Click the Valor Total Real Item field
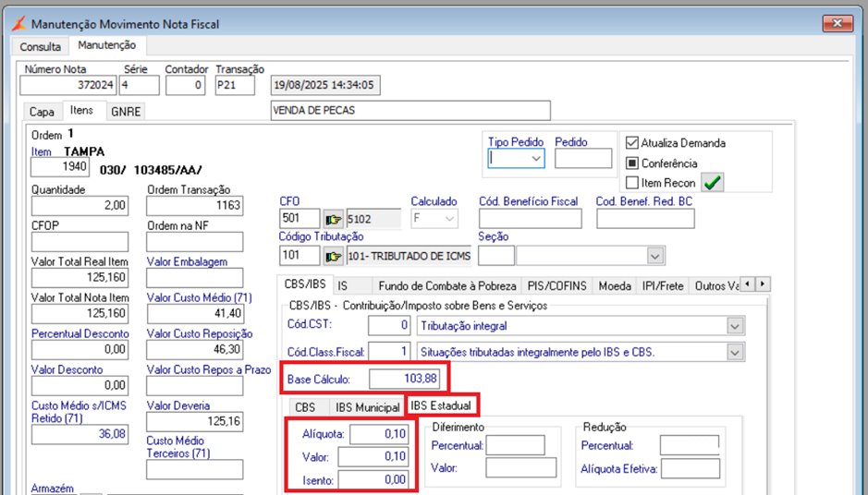This screenshot has height=495, width=868. [x=79, y=278]
